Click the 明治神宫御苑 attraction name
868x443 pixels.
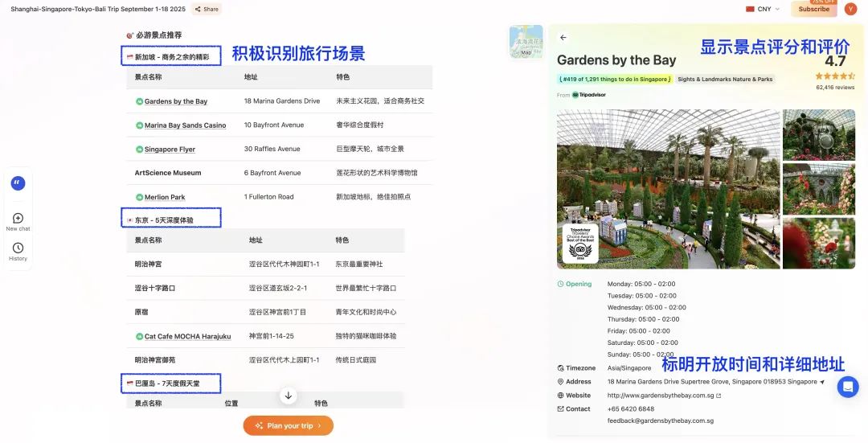[x=155, y=360]
